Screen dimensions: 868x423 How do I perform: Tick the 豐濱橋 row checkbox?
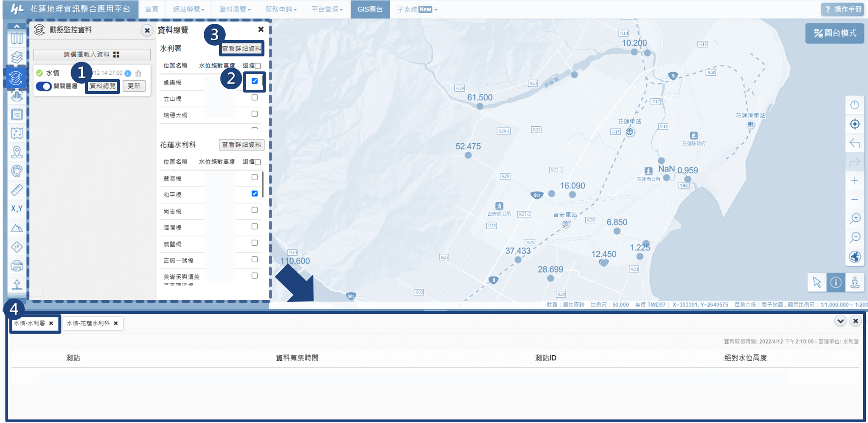[255, 177]
